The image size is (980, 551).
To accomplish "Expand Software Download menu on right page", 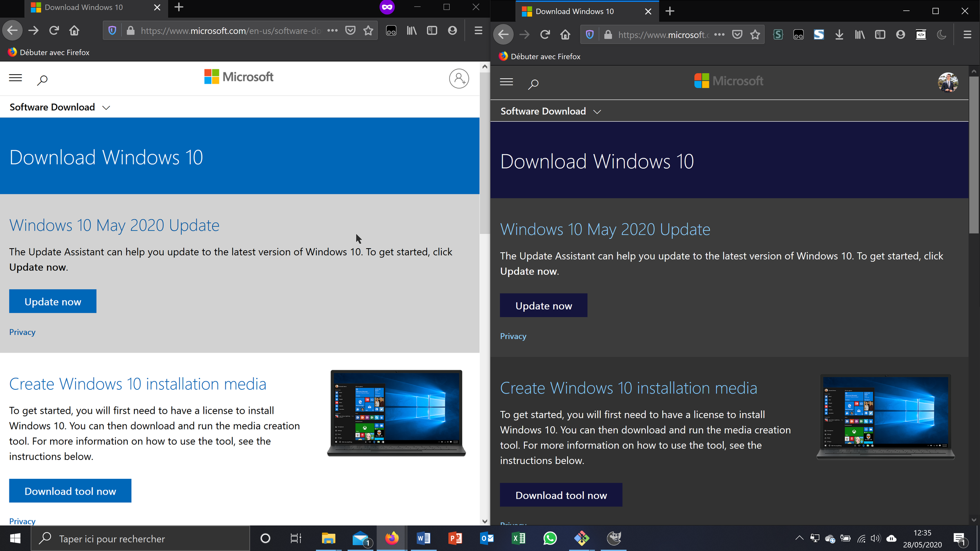I will pyautogui.click(x=551, y=111).
